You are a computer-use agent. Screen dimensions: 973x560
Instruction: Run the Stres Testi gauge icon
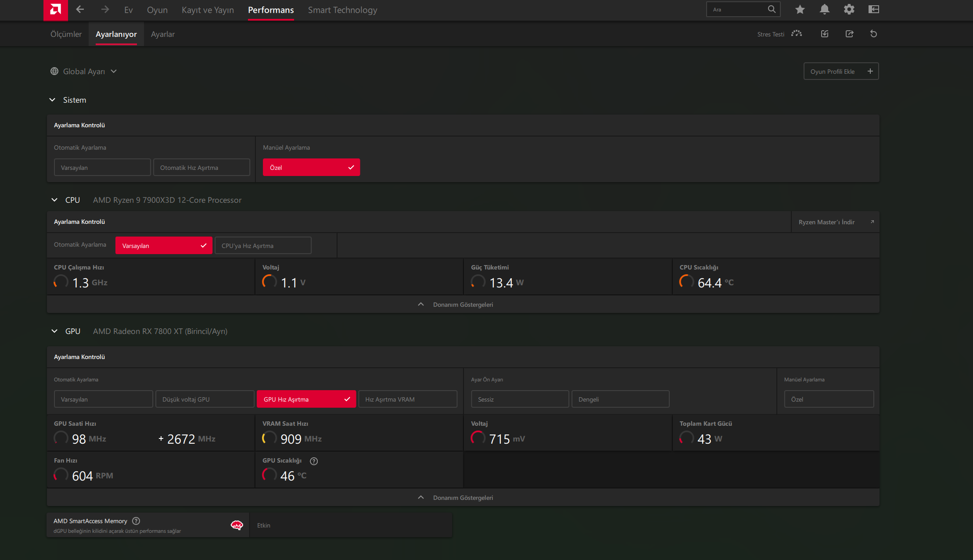[x=797, y=34]
